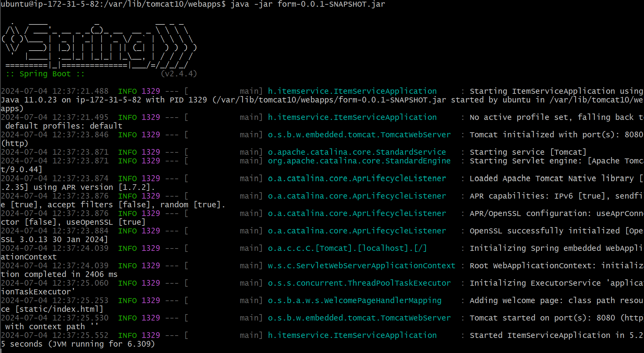Click the shell prompt 'ubuntu@ip-172-31-5-82'
The height and width of the screenshot is (353, 644).
tap(50, 4)
